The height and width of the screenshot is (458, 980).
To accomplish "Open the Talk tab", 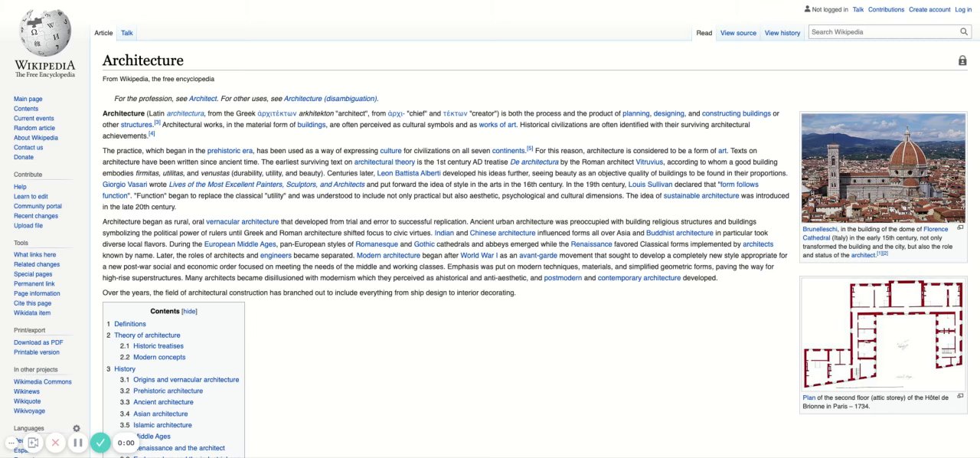I will [x=127, y=33].
